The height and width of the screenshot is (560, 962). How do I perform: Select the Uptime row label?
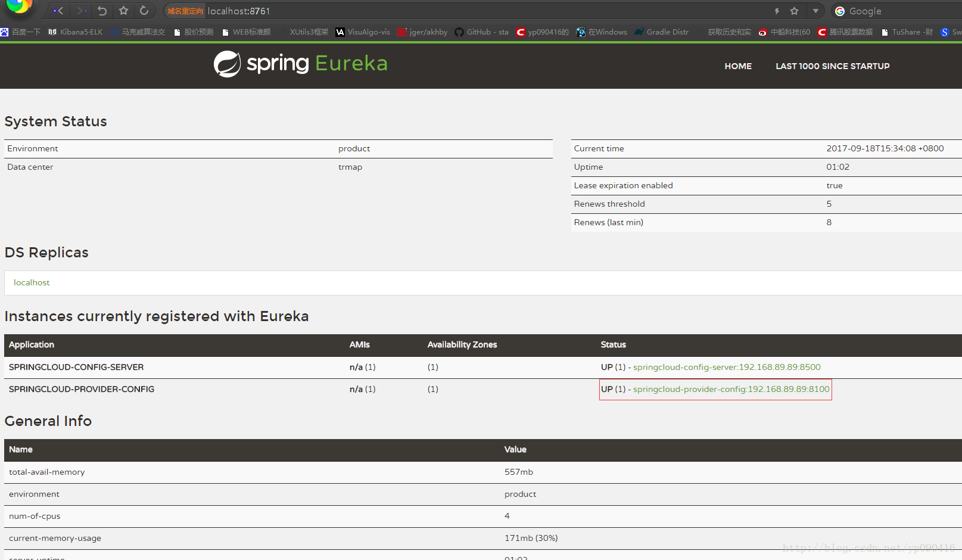point(589,167)
